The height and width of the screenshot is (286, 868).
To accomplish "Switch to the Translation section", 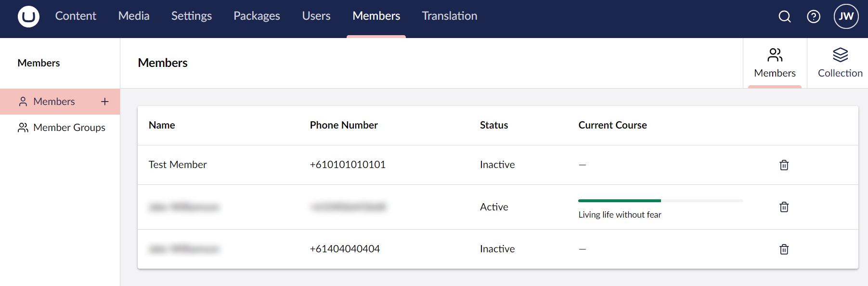I will point(450,16).
